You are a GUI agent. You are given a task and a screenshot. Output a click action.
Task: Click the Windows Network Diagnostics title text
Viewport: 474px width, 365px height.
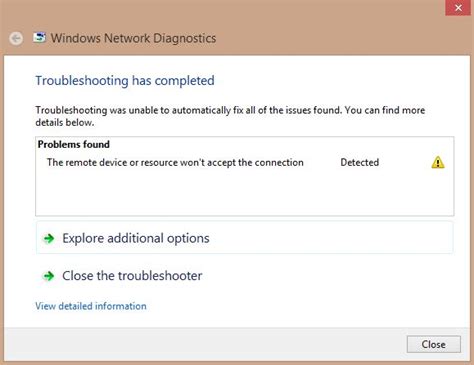(x=133, y=38)
